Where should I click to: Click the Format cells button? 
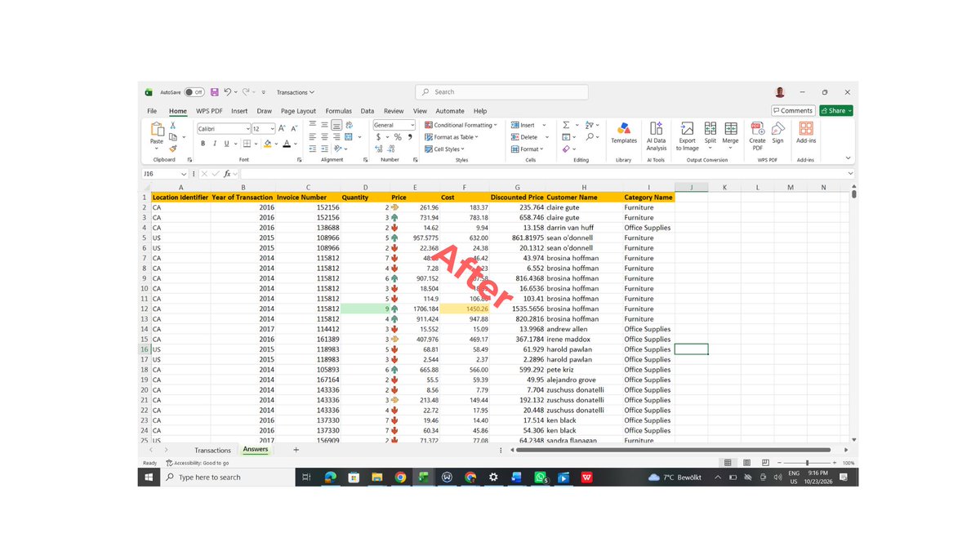(x=527, y=149)
